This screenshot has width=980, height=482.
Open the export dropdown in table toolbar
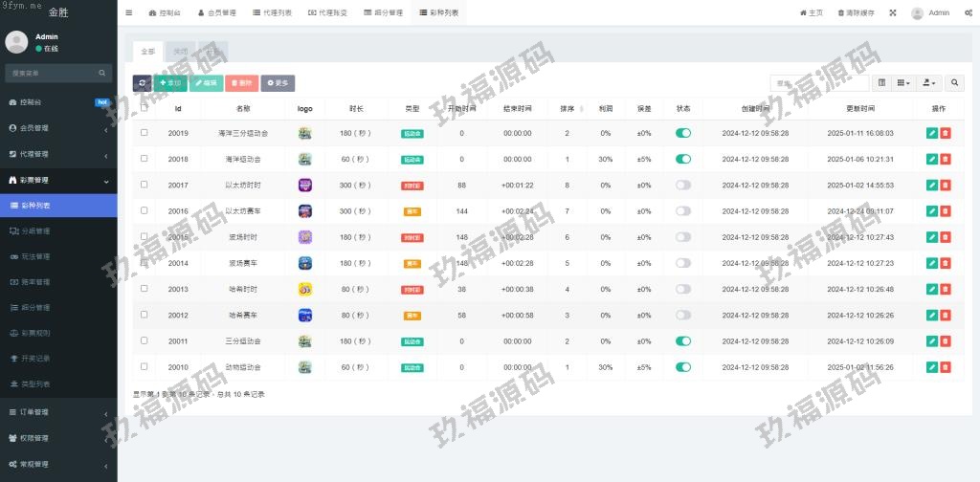(929, 83)
